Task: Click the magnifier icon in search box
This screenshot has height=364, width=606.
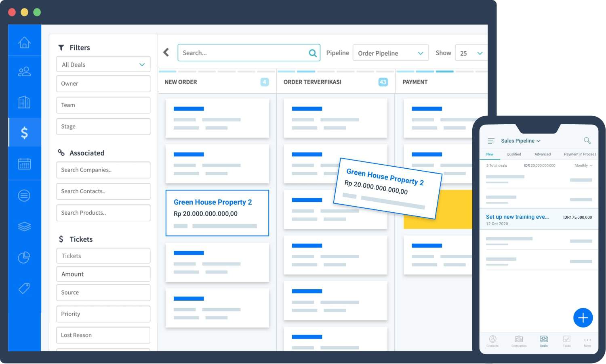Action: point(313,53)
